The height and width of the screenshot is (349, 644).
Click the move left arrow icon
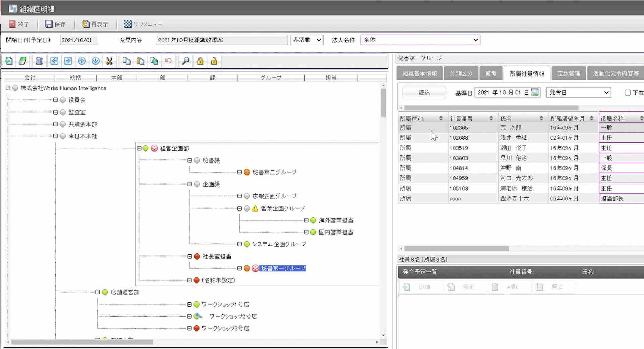coord(54,61)
